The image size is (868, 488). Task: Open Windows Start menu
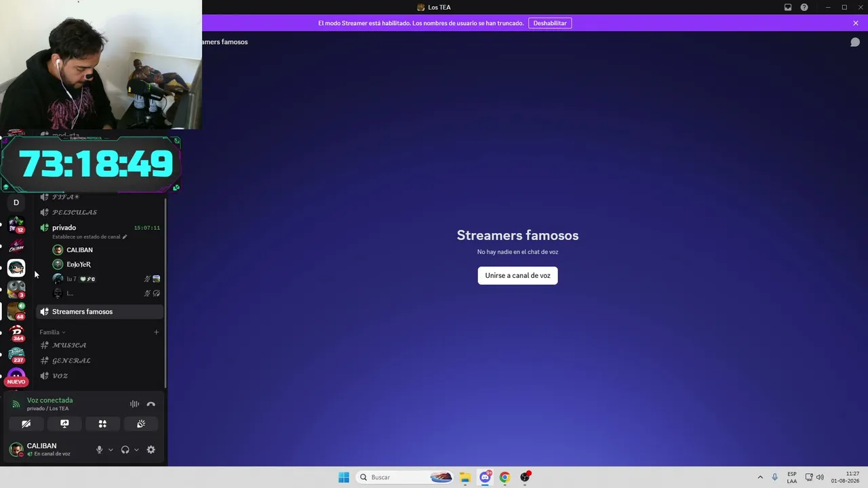(344, 477)
